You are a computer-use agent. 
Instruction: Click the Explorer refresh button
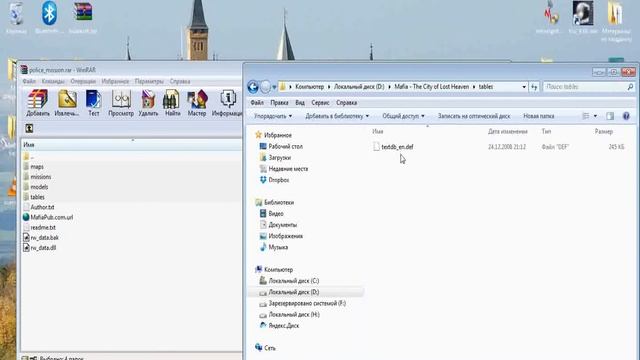[x=534, y=87]
